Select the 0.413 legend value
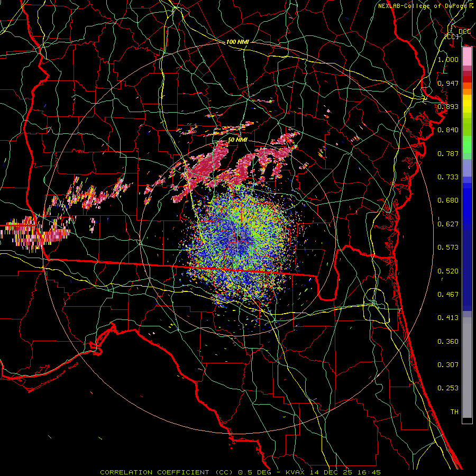 coord(448,318)
